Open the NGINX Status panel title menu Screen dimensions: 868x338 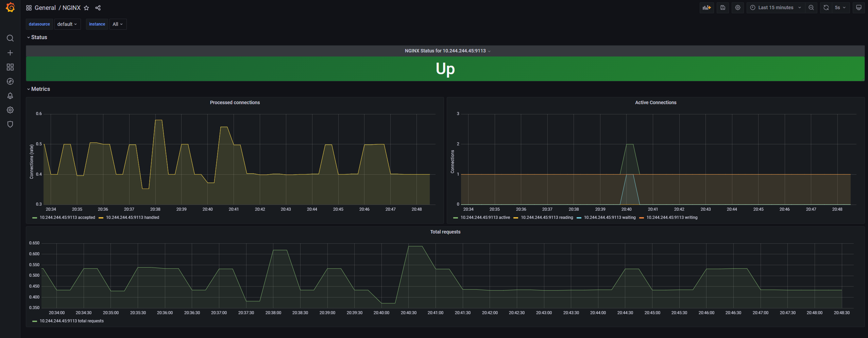[x=445, y=51]
